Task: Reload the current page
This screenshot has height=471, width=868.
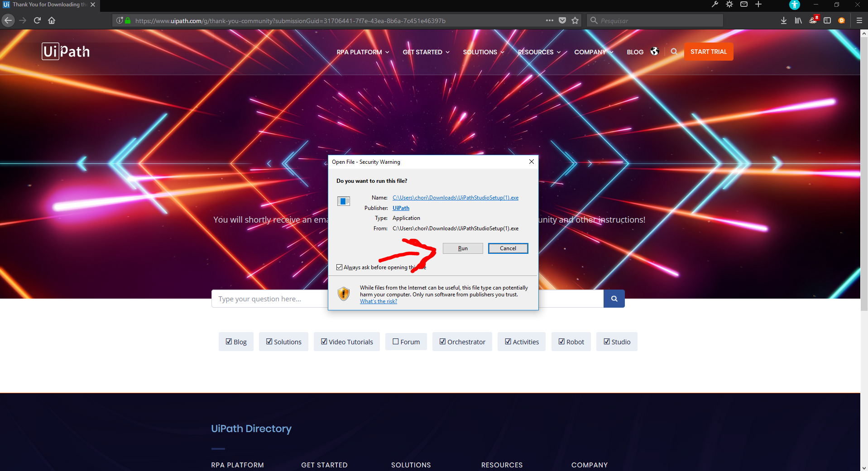Action: coord(38,20)
